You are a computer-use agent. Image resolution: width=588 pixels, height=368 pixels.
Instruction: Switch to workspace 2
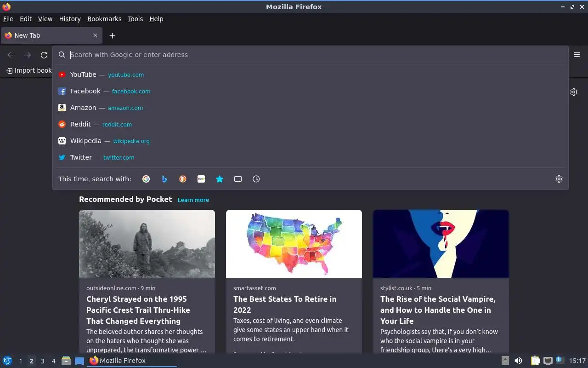point(31,361)
